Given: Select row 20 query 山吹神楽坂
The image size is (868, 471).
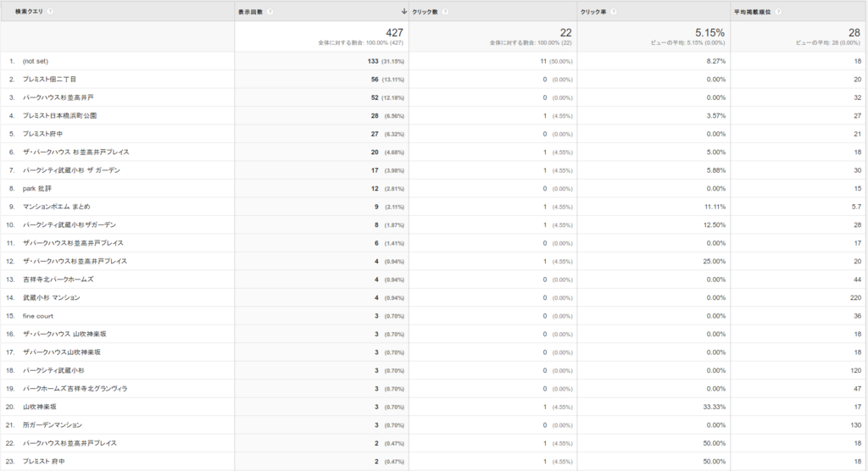Looking at the screenshot, I should 39,407.
